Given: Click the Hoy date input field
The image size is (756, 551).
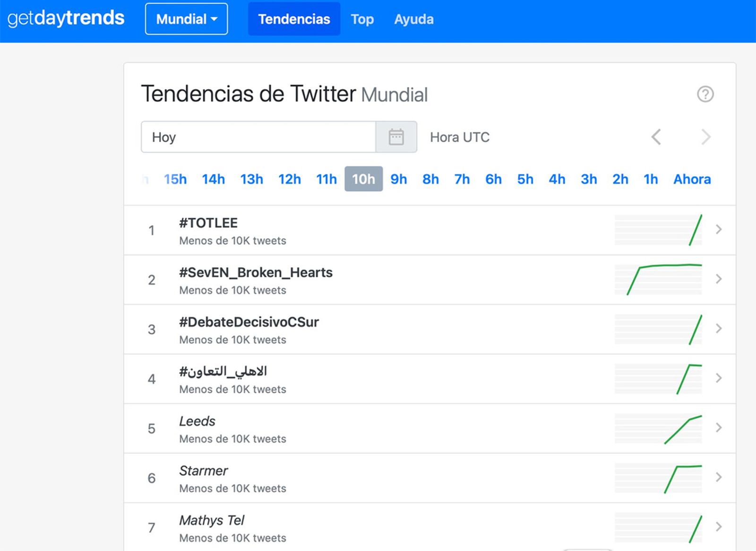Looking at the screenshot, I should point(258,137).
